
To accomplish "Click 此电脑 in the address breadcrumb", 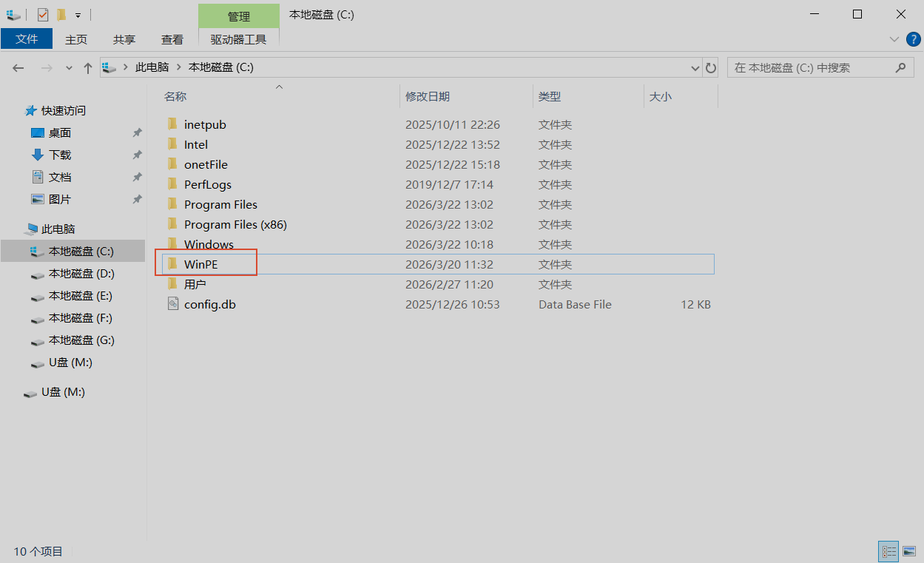I will pos(152,67).
